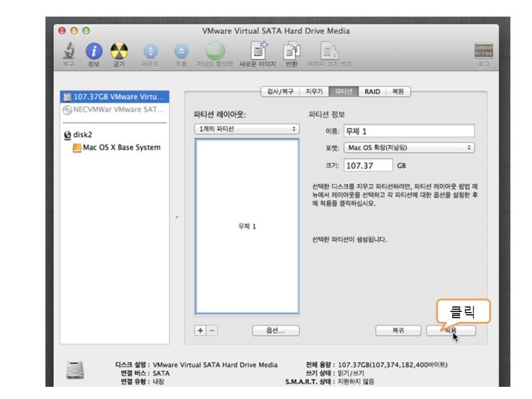Open the 포맷 Mac OS 확장 dropdown
Screen dimensions: 532x399
408,147
